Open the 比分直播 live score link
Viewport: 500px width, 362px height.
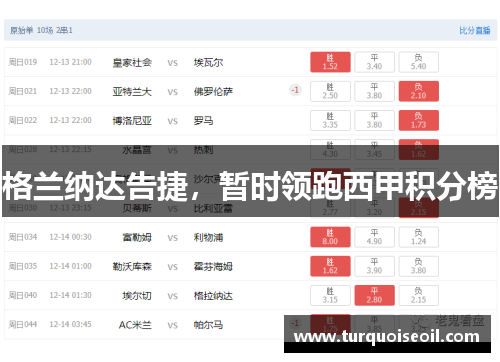coord(475,31)
